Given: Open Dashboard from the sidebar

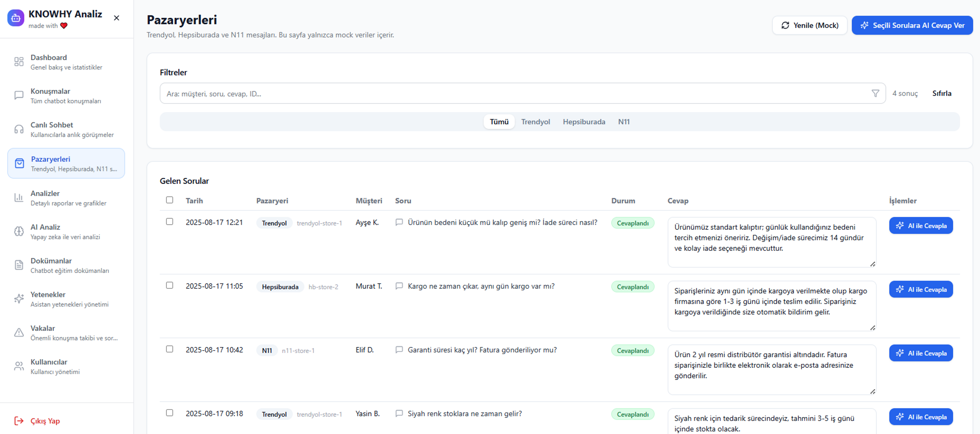Looking at the screenshot, I should pyautogui.click(x=66, y=62).
